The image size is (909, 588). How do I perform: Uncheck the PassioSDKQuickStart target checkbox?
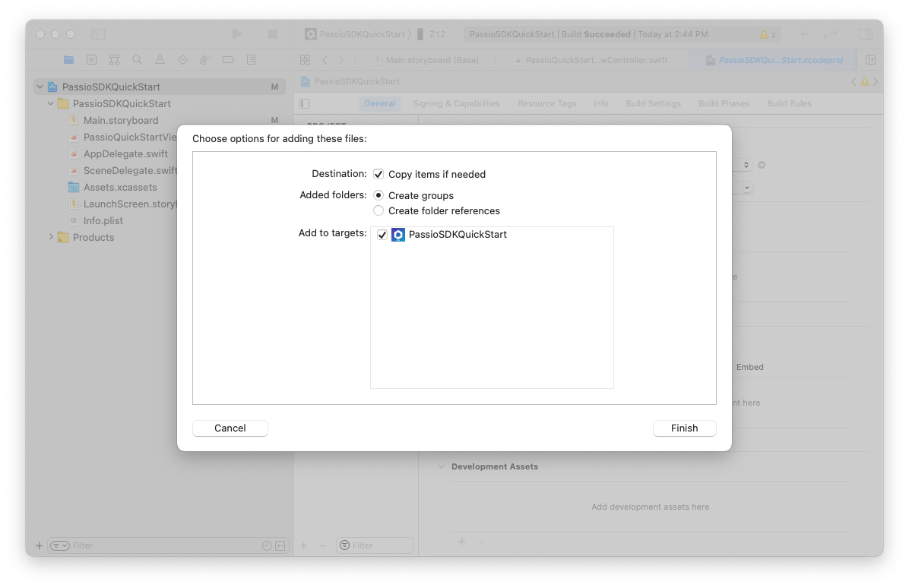[x=382, y=235]
